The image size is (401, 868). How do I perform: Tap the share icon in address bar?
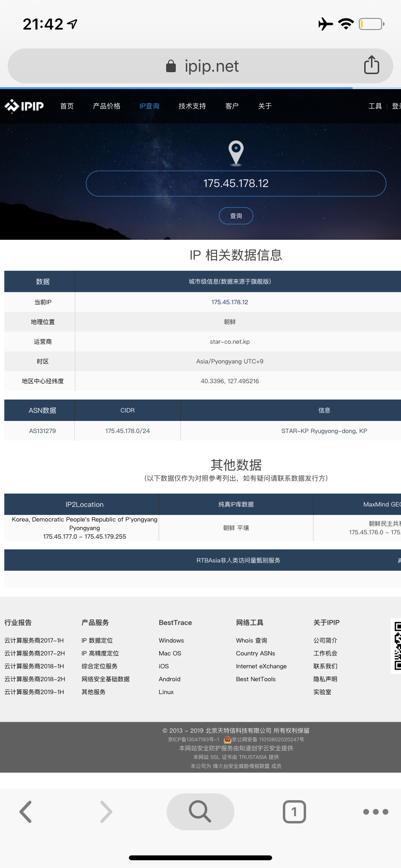pos(371,65)
